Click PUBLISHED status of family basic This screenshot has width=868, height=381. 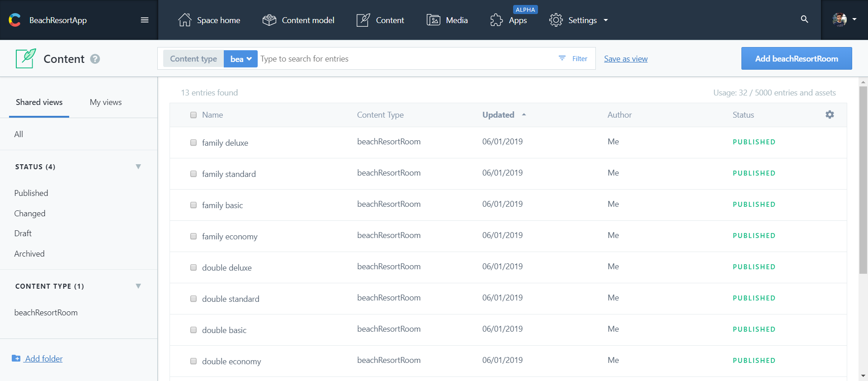click(754, 205)
